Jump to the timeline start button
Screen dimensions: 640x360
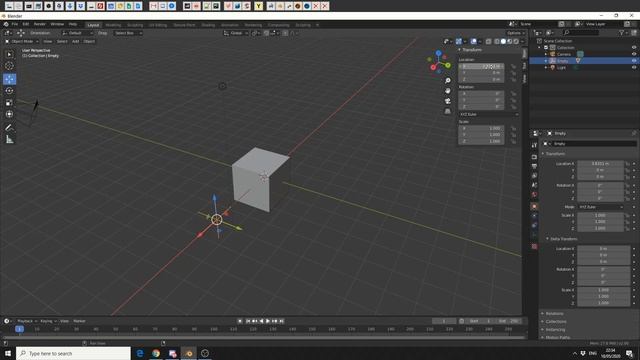click(248, 321)
